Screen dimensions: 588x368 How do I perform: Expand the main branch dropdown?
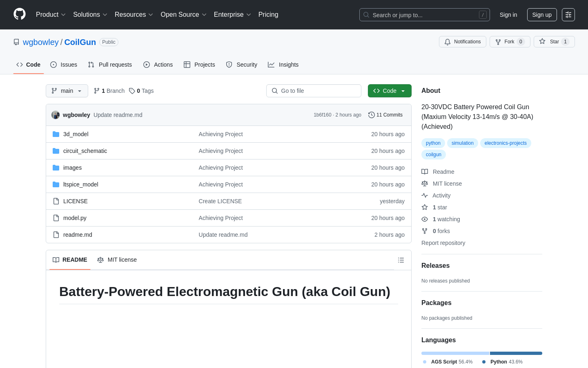pyautogui.click(x=67, y=91)
